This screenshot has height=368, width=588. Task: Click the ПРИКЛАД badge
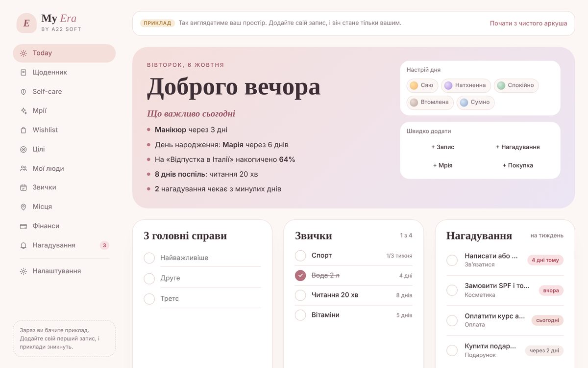point(157,23)
